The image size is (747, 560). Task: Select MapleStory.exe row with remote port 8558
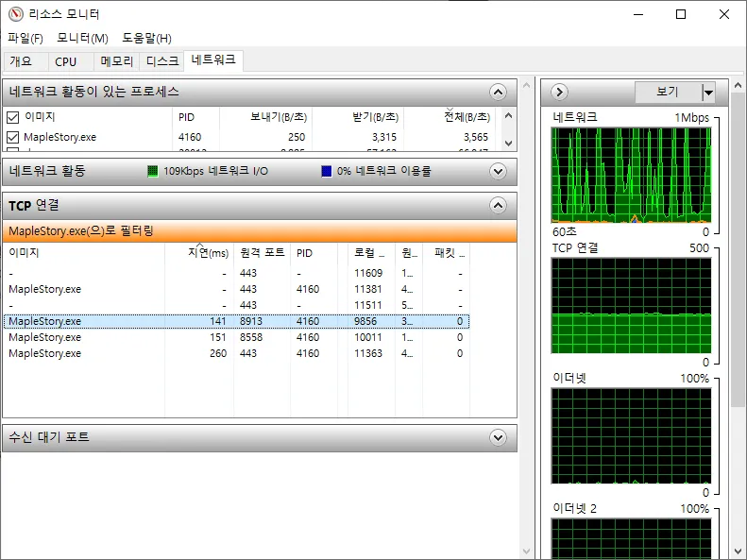pos(236,337)
